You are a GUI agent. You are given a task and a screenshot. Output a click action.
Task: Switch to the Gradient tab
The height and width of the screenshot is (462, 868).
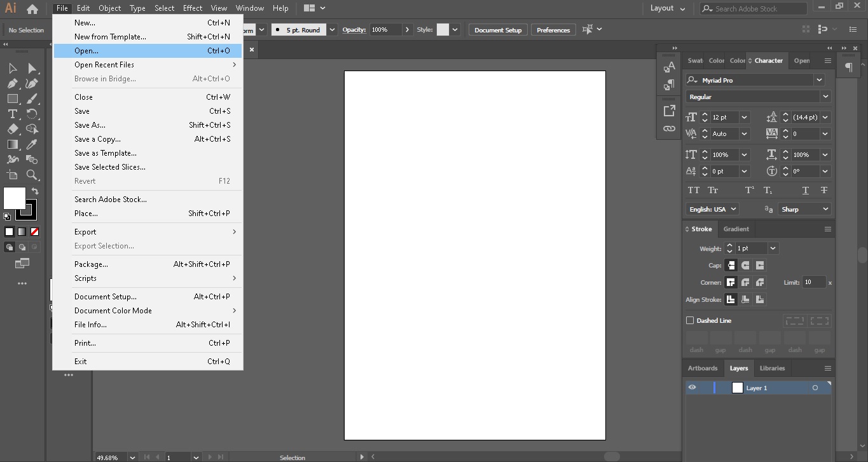(736, 229)
